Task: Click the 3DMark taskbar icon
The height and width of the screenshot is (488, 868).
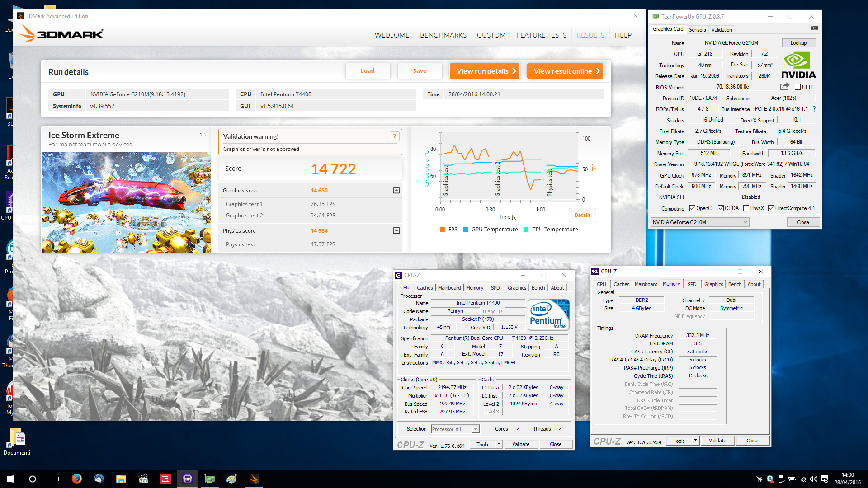Action: tap(254, 479)
